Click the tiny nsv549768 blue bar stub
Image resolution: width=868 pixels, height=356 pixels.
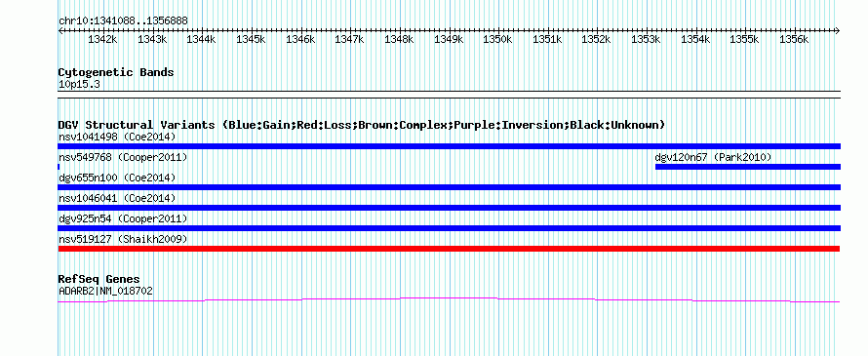click(59, 167)
